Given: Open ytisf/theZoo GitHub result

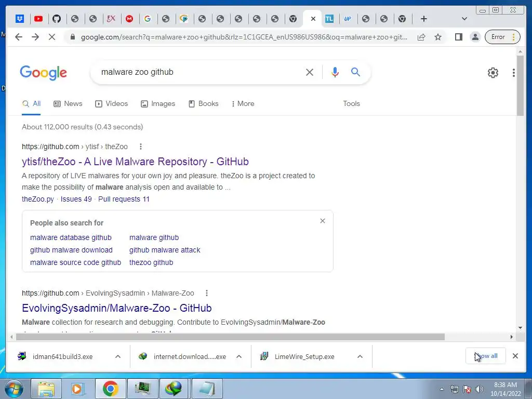Looking at the screenshot, I should tap(135, 162).
